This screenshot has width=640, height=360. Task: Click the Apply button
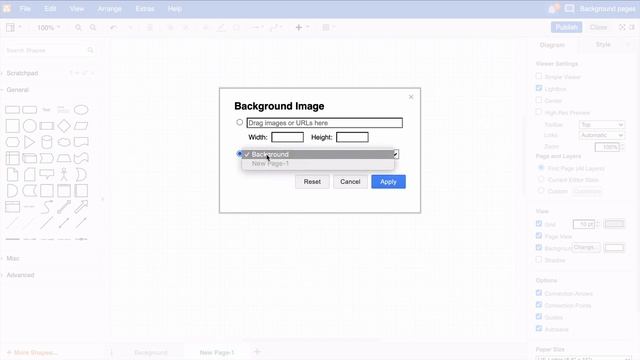point(388,182)
